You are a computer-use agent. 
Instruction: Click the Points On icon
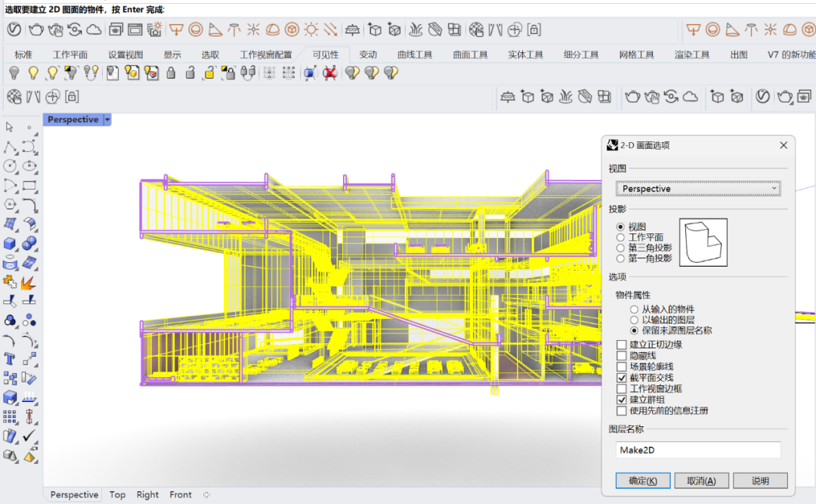click(269, 73)
